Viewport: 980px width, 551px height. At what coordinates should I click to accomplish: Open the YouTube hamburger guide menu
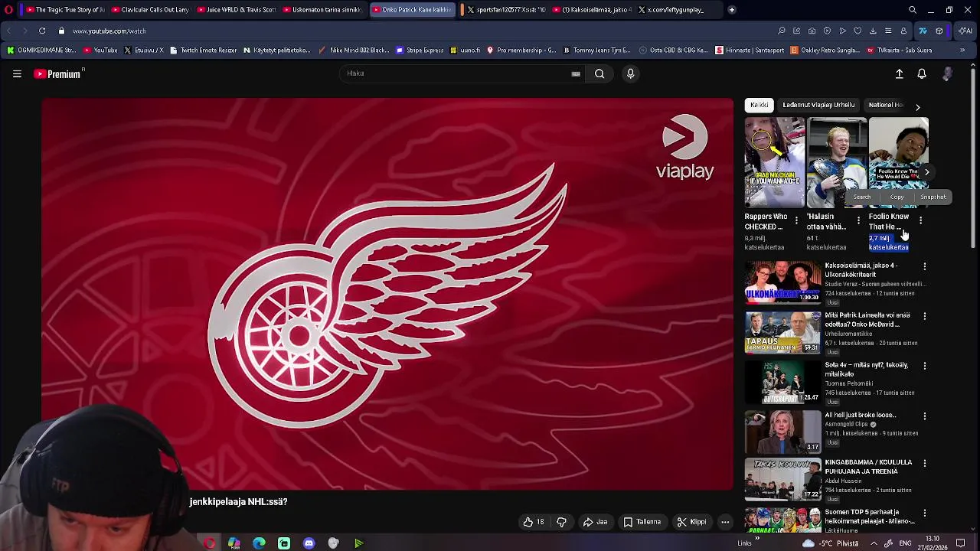(17, 73)
